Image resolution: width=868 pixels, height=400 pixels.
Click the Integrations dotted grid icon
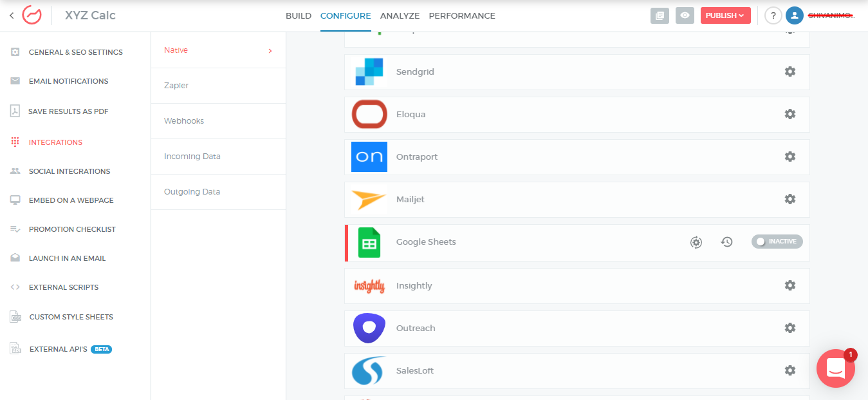click(x=15, y=142)
